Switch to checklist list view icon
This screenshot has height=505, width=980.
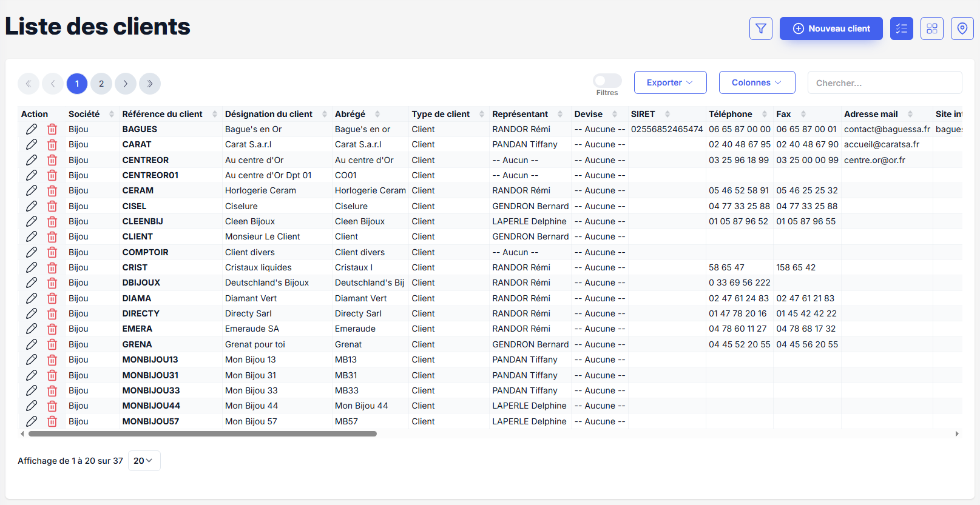901,28
